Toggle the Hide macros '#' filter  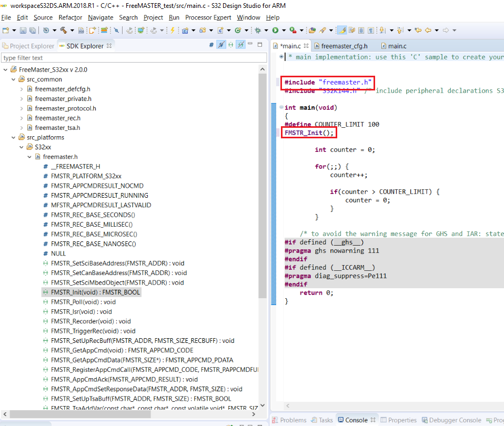coord(211,45)
